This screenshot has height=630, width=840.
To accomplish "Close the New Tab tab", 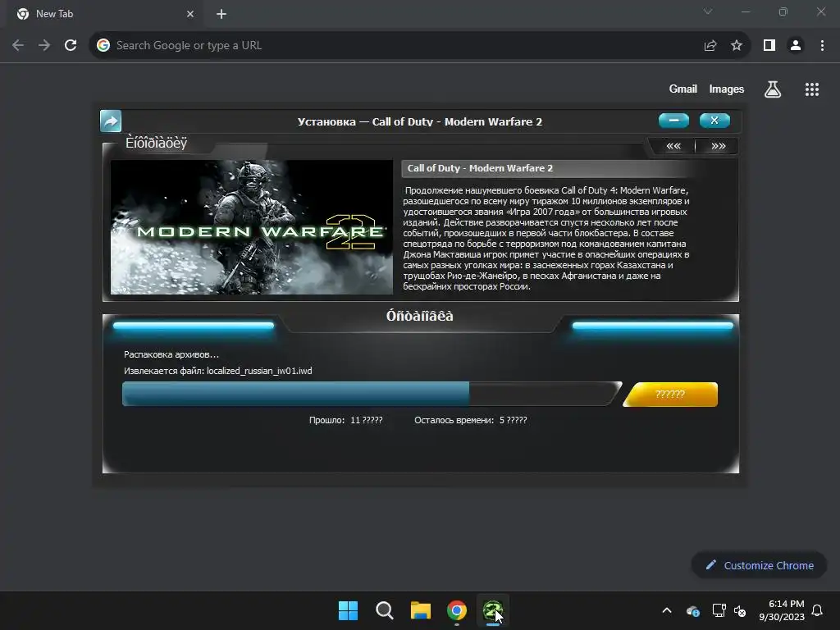I will click(x=190, y=14).
